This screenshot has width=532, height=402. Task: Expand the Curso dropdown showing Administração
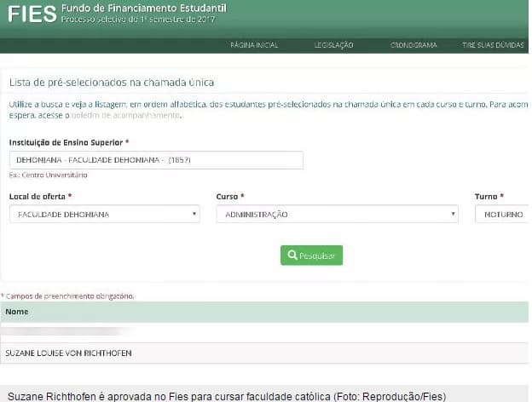[x=338, y=215]
